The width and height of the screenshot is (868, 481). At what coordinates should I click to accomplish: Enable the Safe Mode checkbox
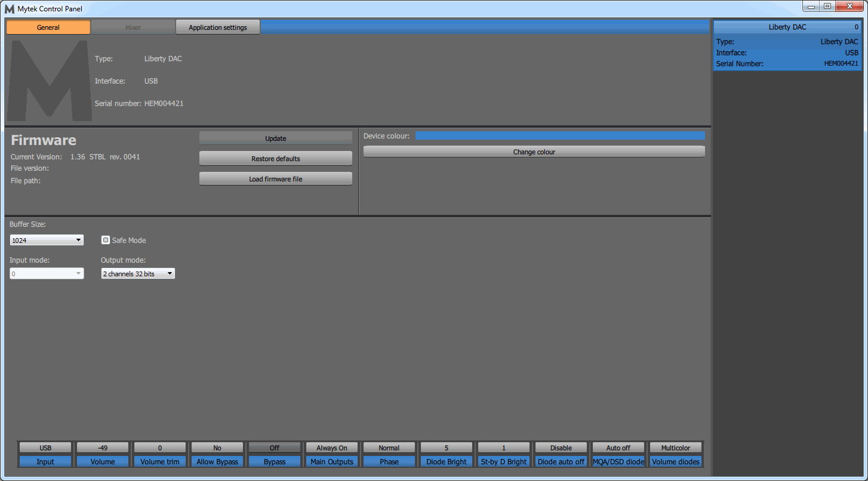[106, 240]
